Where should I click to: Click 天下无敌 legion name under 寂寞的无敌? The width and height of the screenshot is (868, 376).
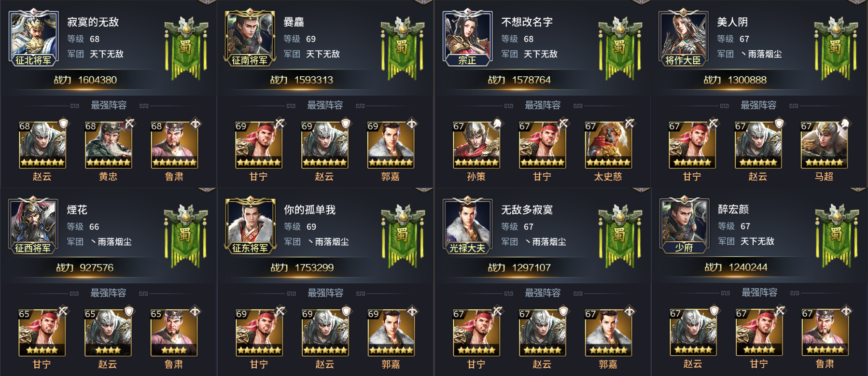107,54
